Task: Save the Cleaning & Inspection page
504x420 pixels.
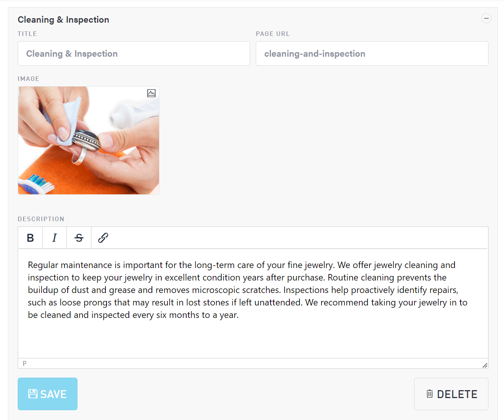Action: (x=48, y=394)
